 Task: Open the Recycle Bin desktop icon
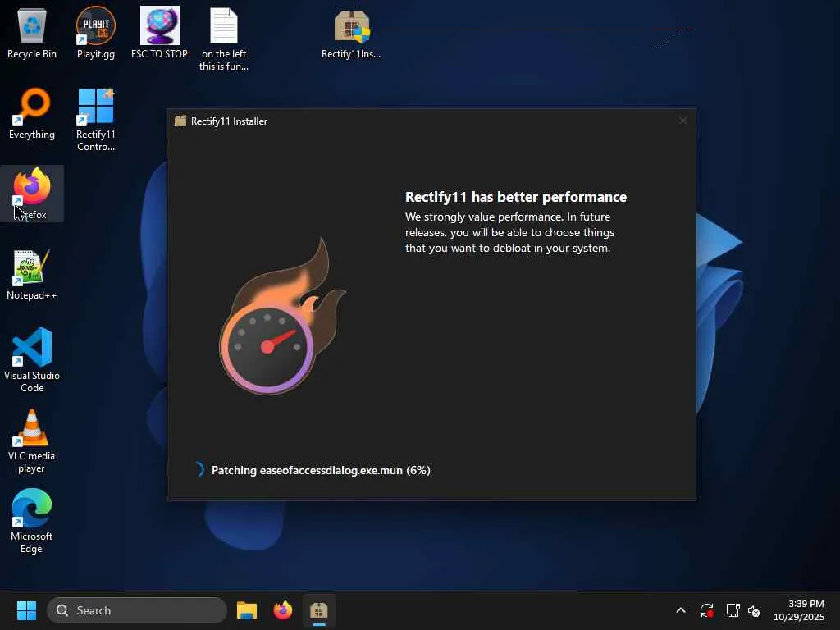32,33
